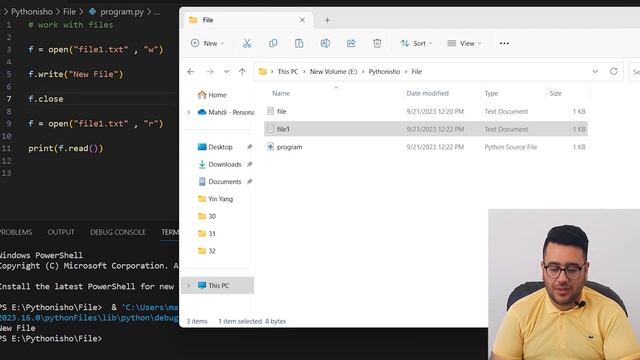Sort by the Date modified column header
The height and width of the screenshot is (360, 640).
pos(427,93)
